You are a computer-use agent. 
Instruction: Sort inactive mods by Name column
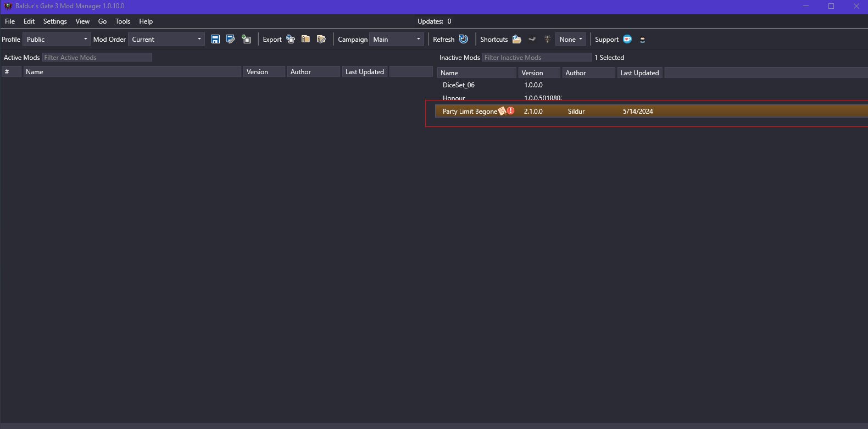(477, 73)
